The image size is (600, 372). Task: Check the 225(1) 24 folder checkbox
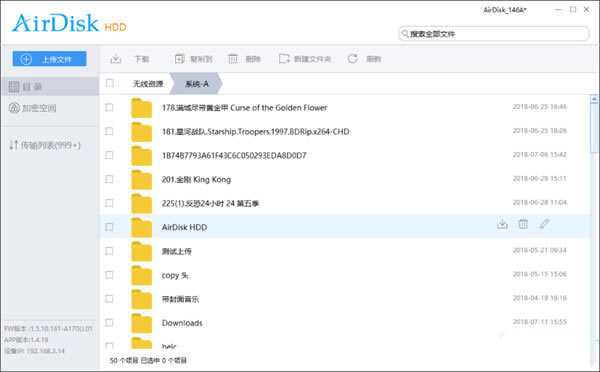point(109,203)
